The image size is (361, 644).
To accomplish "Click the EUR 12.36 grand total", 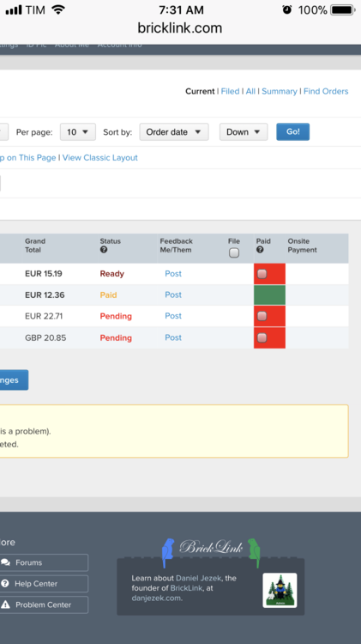I will click(45, 295).
